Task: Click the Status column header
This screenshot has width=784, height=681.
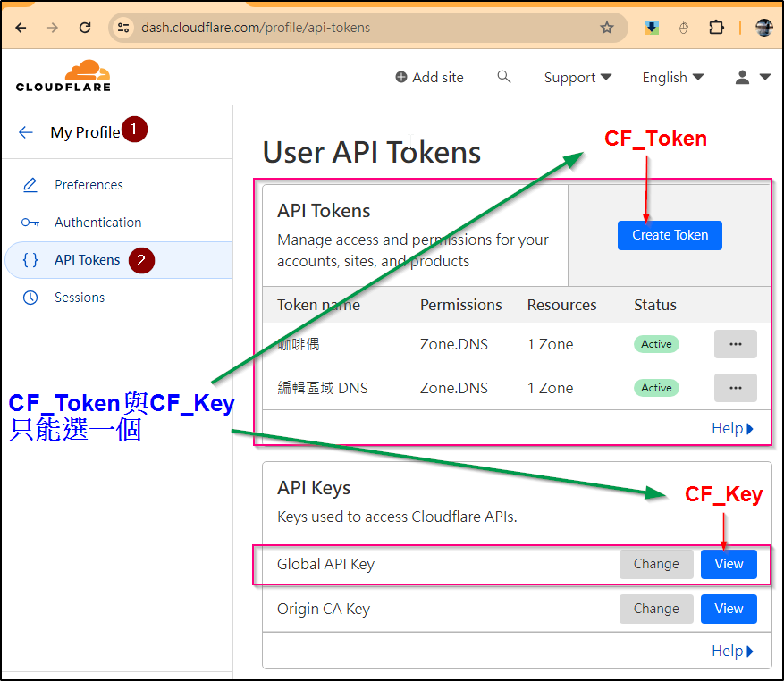Action: tap(655, 305)
